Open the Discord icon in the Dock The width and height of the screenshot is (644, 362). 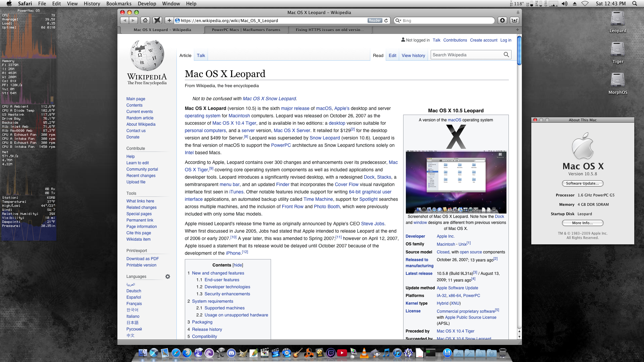[x=231, y=353]
